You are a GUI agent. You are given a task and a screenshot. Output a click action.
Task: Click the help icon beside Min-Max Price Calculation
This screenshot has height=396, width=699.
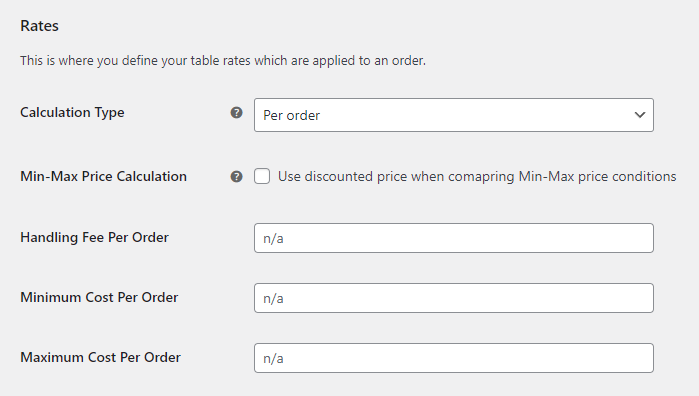pyautogui.click(x=236, y=177)
